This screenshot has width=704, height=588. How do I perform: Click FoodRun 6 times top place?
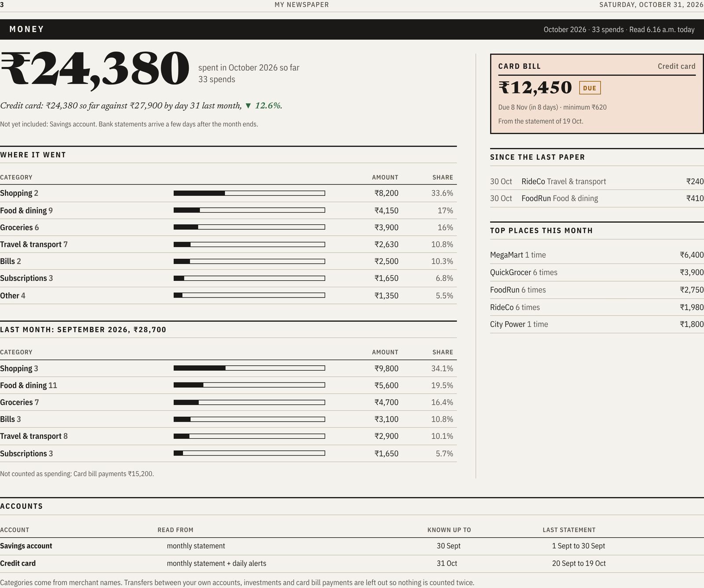pyautogui.click(x=597, y=290)
